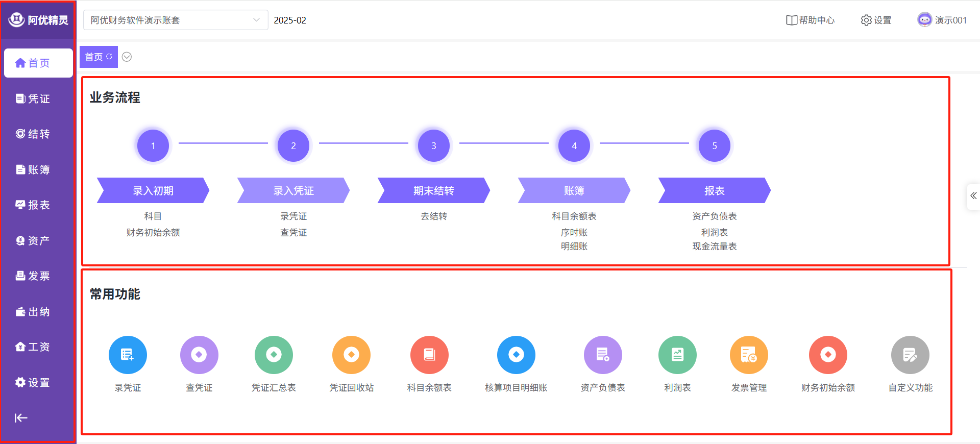
Task: Click the 录凭证 blue shortcut icon
Action: [128, 355]
